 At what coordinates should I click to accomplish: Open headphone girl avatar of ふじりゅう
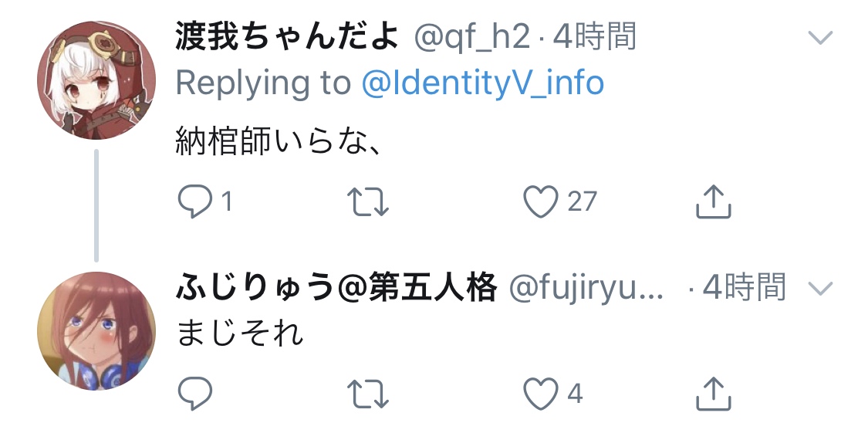click(x=96, y=331)
